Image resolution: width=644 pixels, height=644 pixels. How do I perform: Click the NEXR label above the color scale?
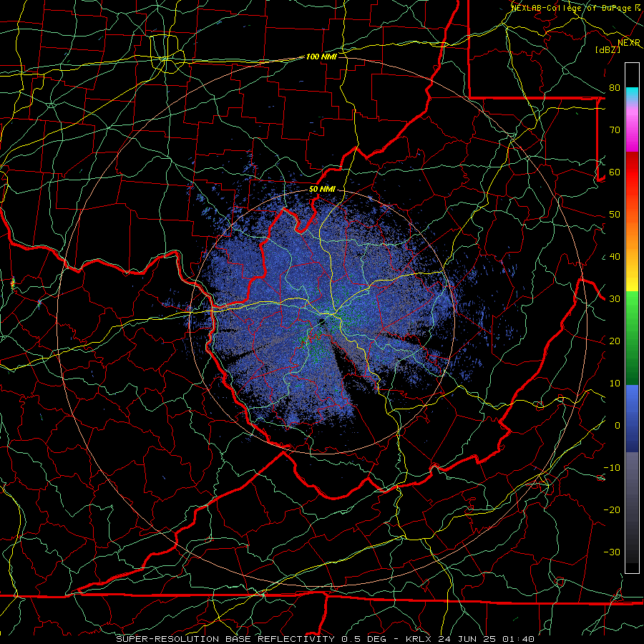click(x=629, y=43)
